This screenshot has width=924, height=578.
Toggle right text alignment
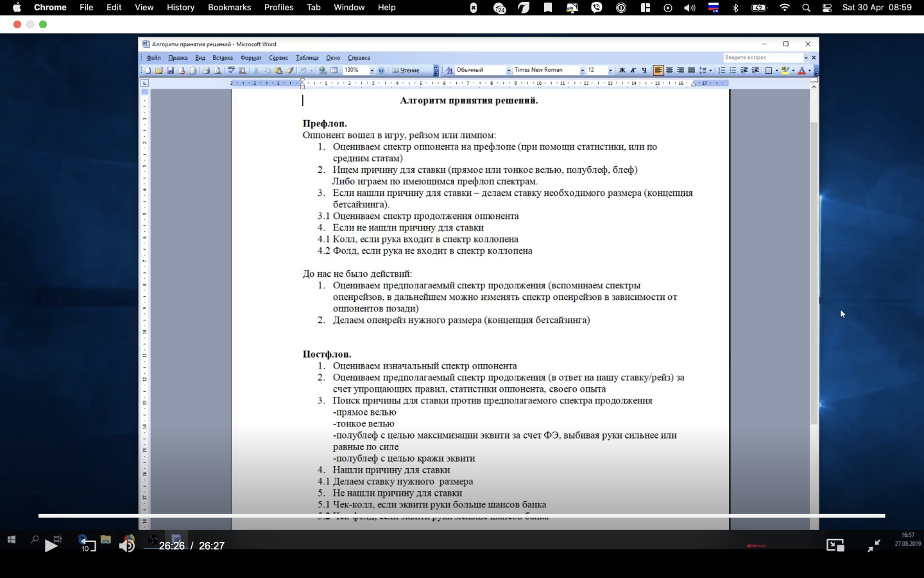[680, 71]
